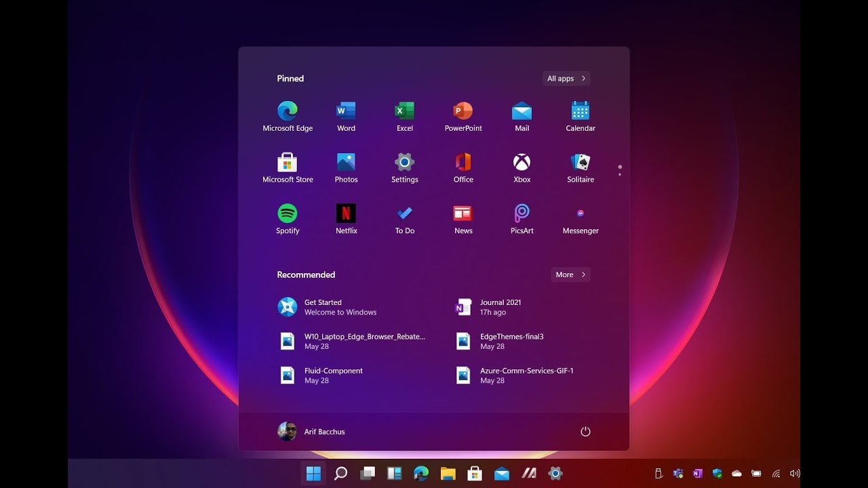
Task: Open Task View on the taskbar
Action: 367,473
